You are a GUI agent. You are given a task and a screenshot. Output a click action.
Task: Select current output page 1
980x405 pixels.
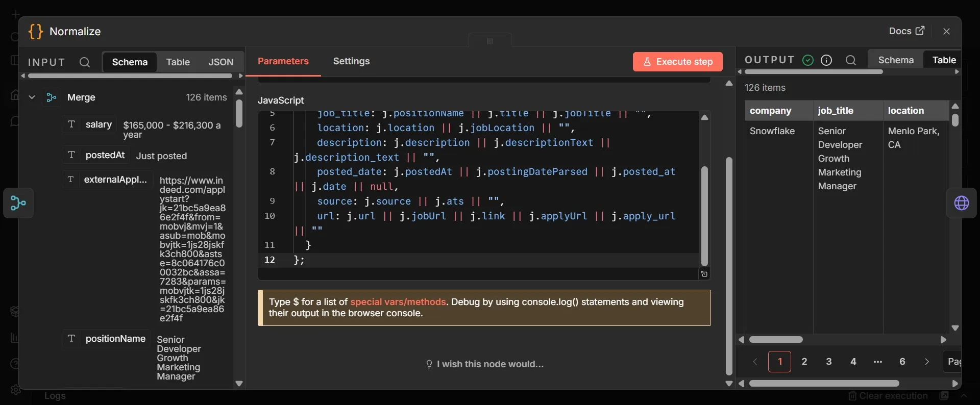point(780,362)
